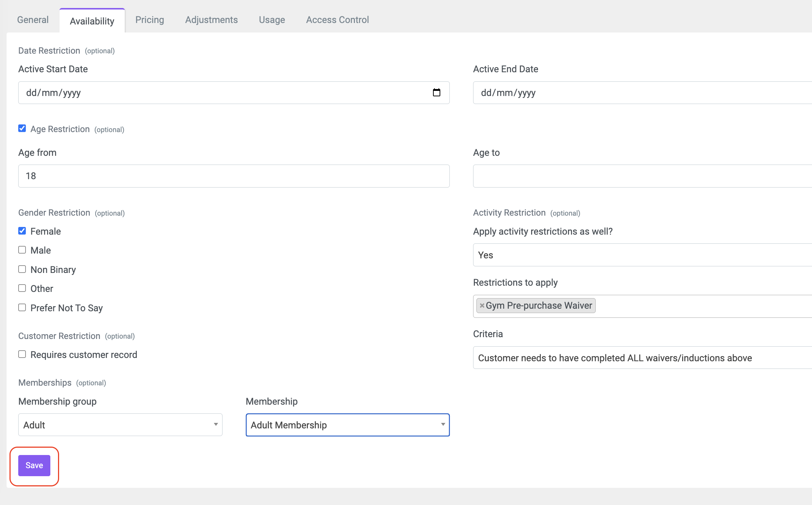Uncheck the Age Restriction checkbox

click(x=22, y=128)
